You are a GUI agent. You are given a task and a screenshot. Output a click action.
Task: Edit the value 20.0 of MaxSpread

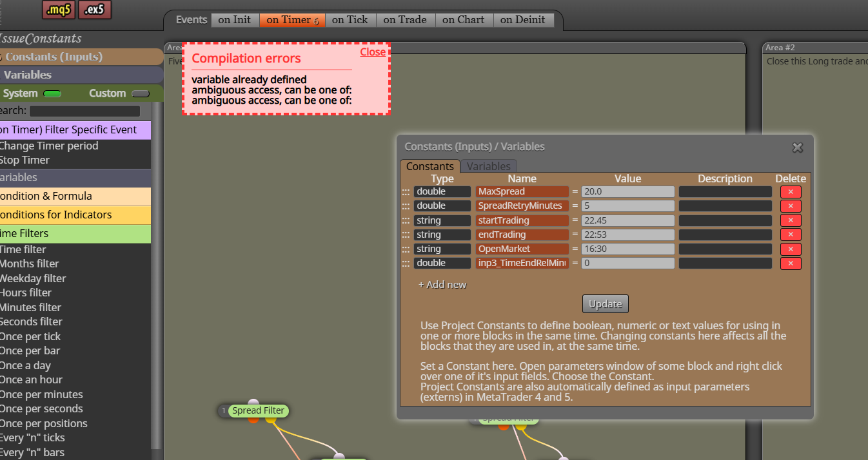click(x=628, y=192)
